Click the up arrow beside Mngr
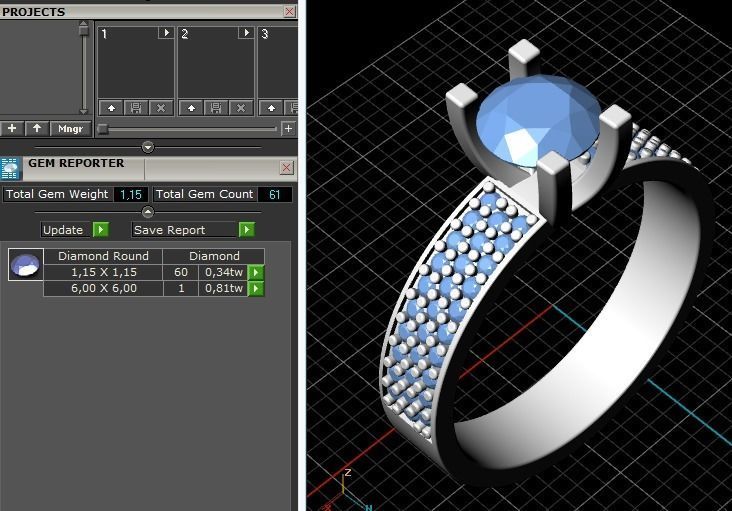The image size is (732, 511). coord(37,128)
